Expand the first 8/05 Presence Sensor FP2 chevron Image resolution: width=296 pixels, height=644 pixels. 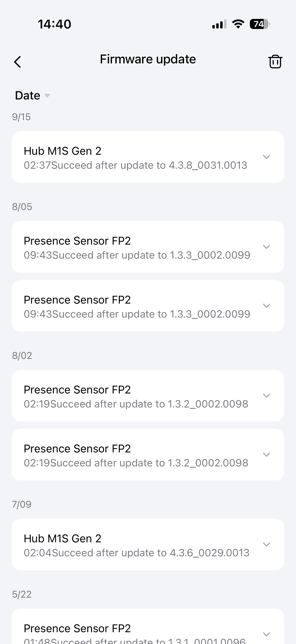(x=267, y=247)
